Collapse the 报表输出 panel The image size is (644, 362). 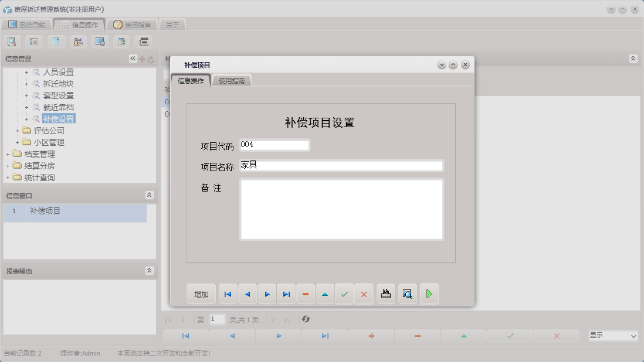click(150, 271)
